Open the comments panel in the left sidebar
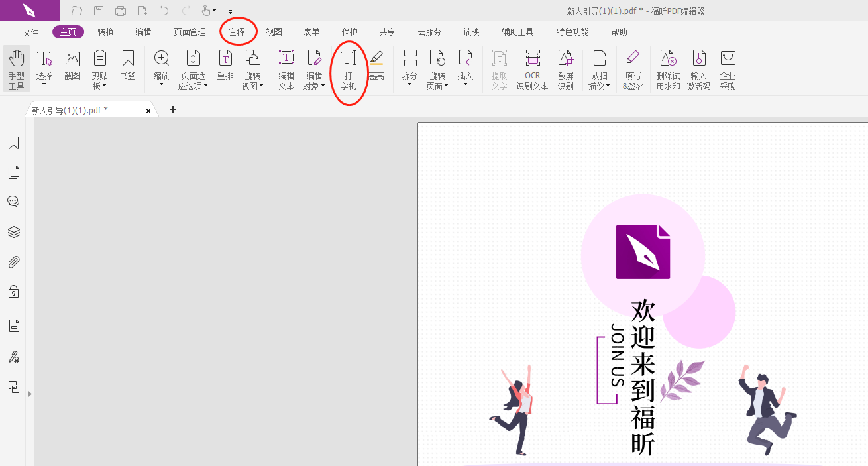Viewport: 868px width, 466px height. (13, 202)
